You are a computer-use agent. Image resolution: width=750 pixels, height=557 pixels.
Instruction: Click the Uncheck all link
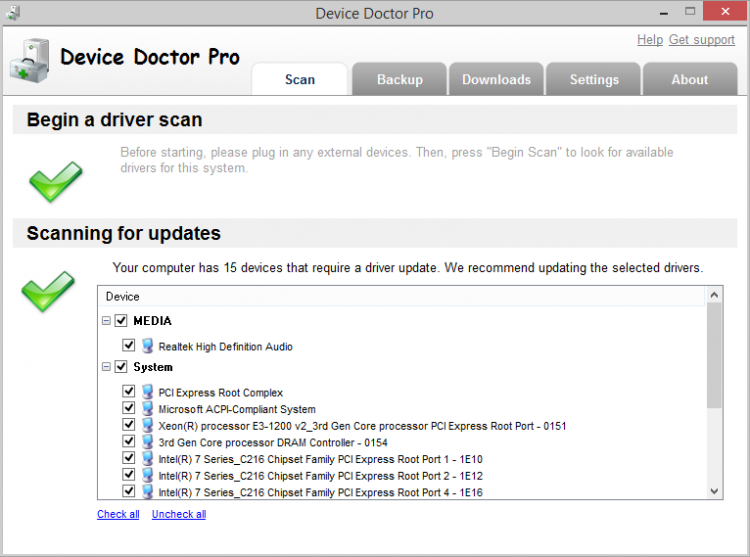(x=179, y=514)
